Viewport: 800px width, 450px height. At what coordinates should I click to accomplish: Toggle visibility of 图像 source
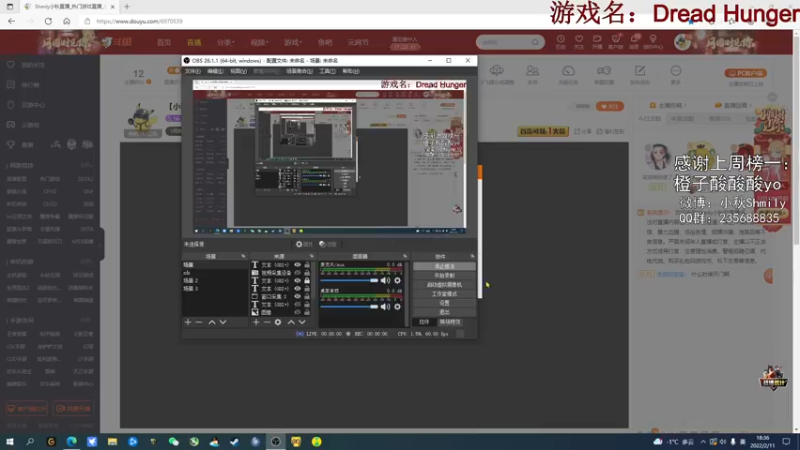[x=297, y=312]
